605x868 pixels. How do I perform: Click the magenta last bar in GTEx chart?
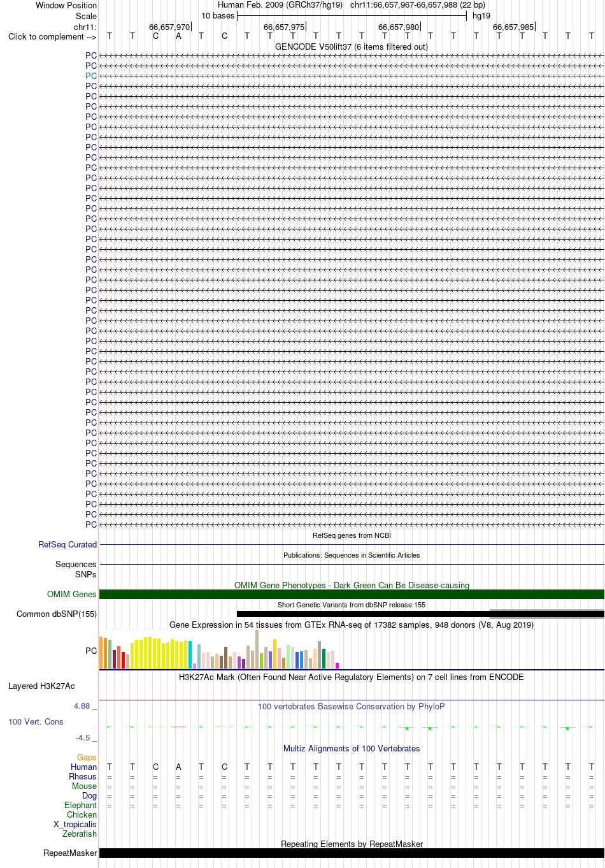click(337, 665)
